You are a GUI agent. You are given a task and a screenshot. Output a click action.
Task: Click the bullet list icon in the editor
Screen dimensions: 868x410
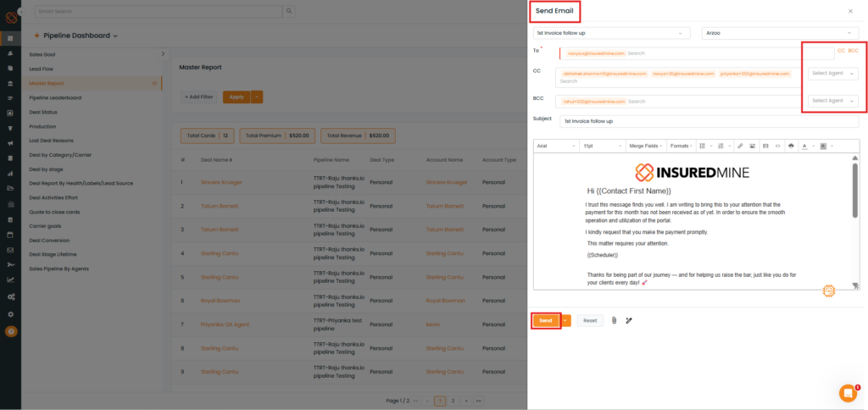(x=704, y=146)
